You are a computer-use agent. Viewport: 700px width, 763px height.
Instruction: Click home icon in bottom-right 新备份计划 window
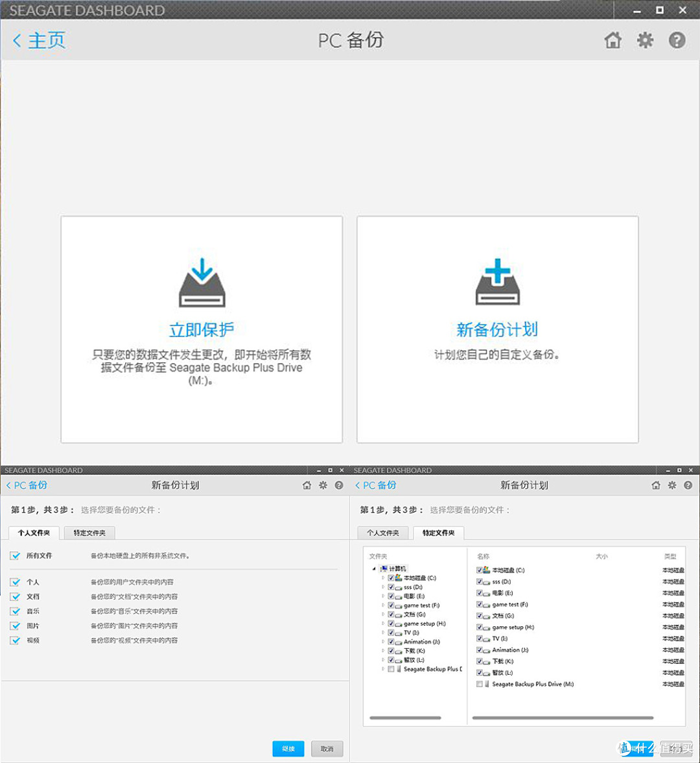tap(656, 485)
